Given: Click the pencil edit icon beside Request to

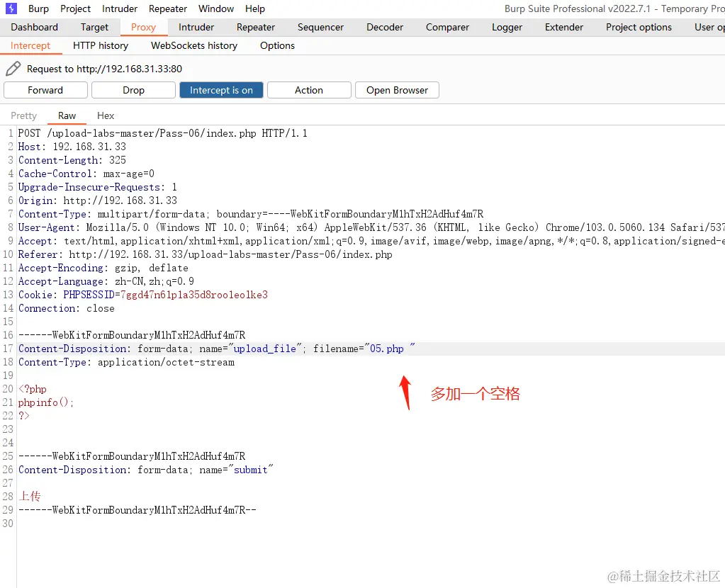Looking at the screenshot, I should pyautogui.click(x=13, y=69).
